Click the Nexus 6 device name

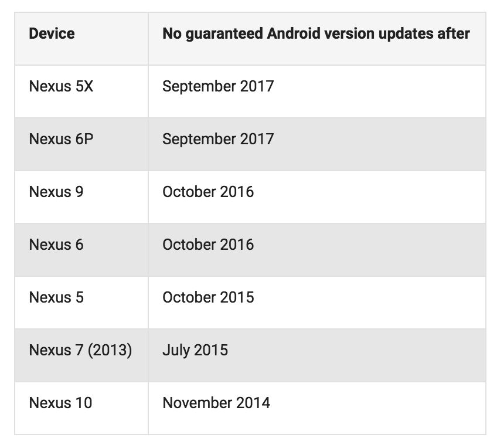(x=56, y=245)
